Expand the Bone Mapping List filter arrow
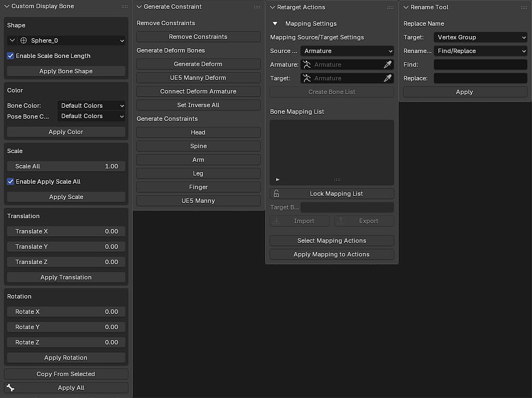Screen dimensions: 532x398 [x=278, y=179]
